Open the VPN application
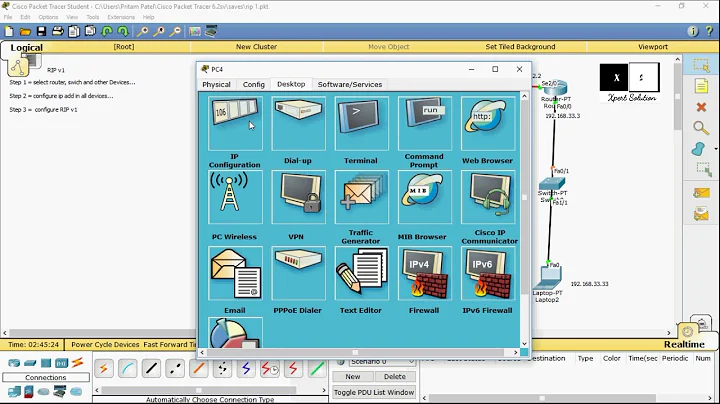 point(298,197)
